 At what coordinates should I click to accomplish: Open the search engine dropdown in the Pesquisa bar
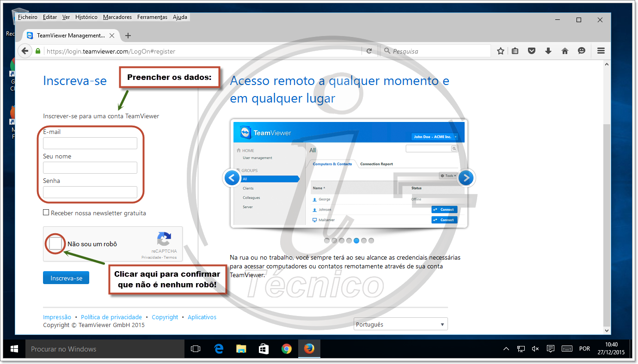pos(387,51)
